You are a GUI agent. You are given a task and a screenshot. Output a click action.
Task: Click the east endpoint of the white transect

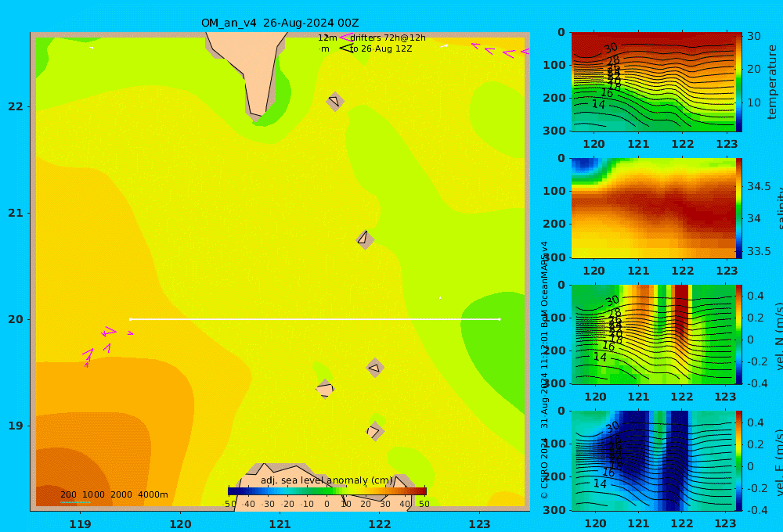point(500,319)
